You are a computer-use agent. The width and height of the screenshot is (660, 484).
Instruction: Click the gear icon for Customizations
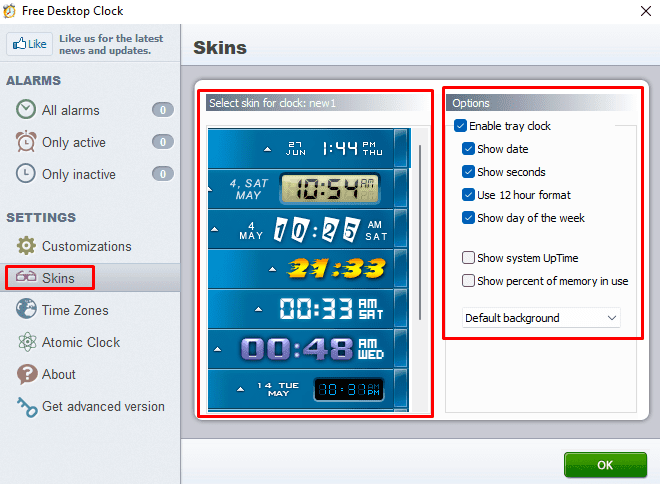[x=26, y=245]
